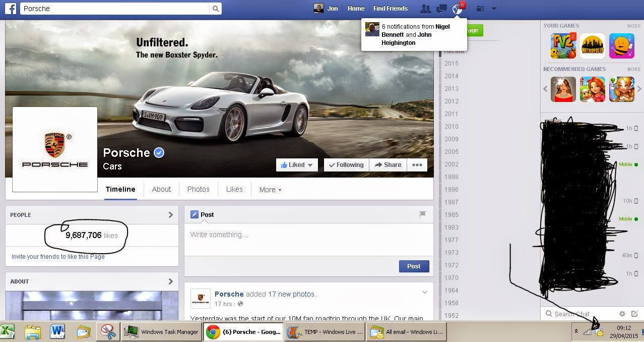
Task: Open the recommended game with blonde girl
Action: [622, 89]
